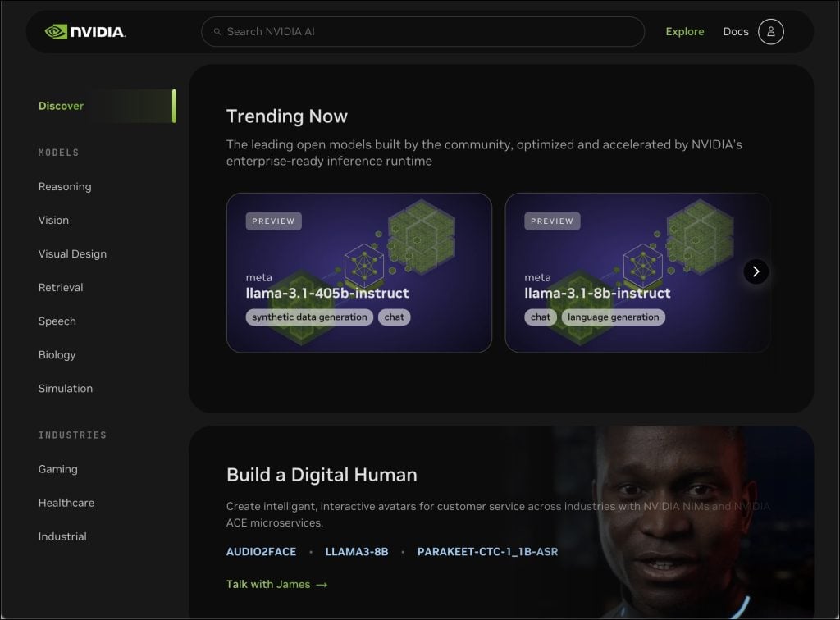Browse Biology models

coord(57,355)
